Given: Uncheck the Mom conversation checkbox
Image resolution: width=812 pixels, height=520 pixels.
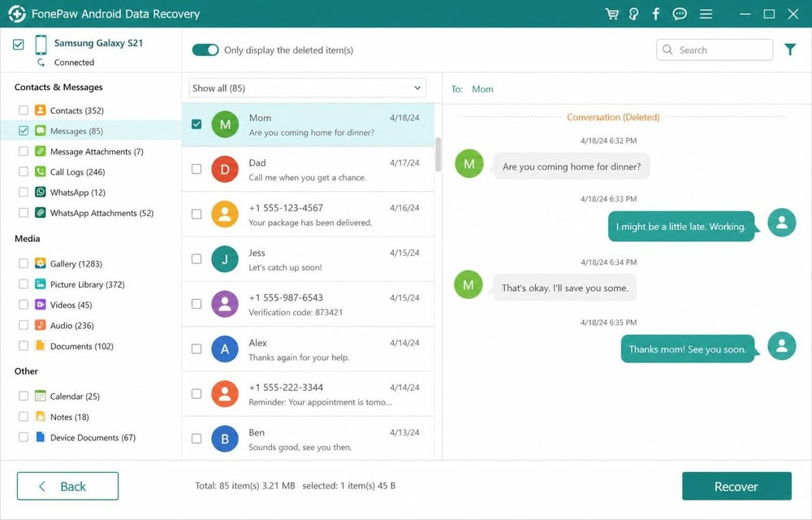Looking at the screenshot, I should (x=197, y=124).
